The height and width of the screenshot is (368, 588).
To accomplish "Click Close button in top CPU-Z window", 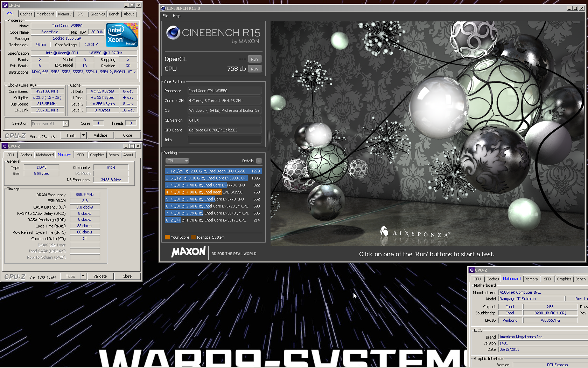I will click(127, 135).
